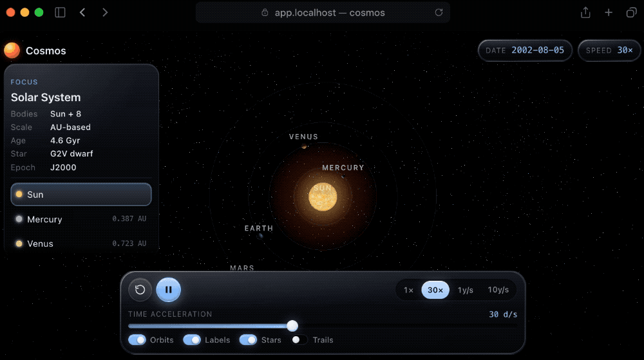The image size is (644, 360).
Task: Click the 0.387 AU distance text
Action: click(x=129, y=219)
